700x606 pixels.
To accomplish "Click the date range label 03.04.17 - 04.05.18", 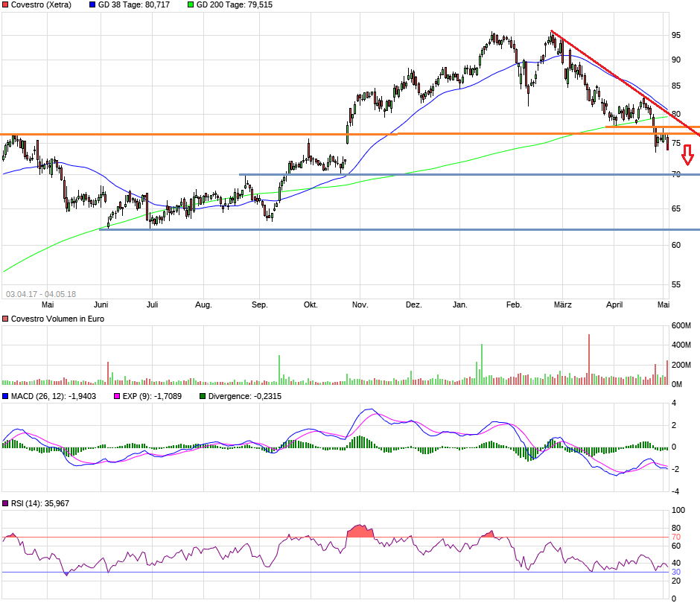I will tap(41, 294).
